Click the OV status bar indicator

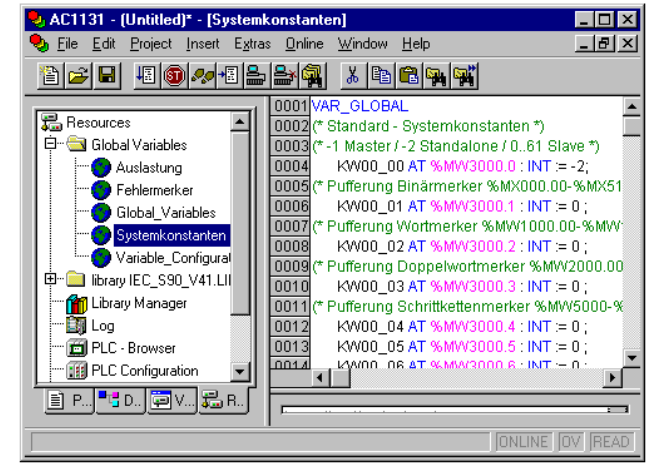pyautogui.click(x=570, y=442)
